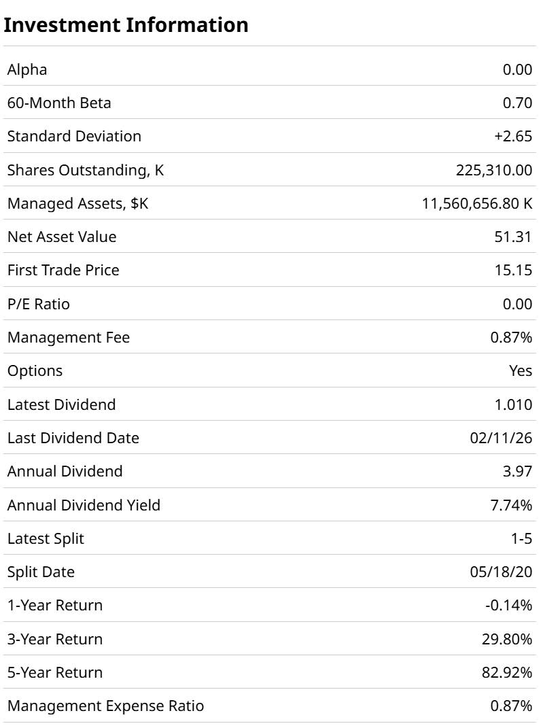The image size is (560, 728).
Task: Click the Split Date 05/18/20
Action: coord(502,572)
